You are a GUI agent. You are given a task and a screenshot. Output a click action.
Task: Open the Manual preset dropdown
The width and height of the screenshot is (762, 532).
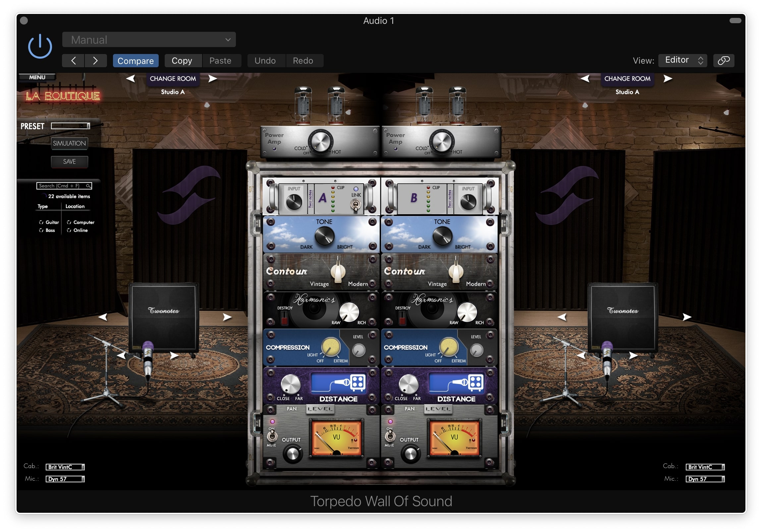coord(149,40)
